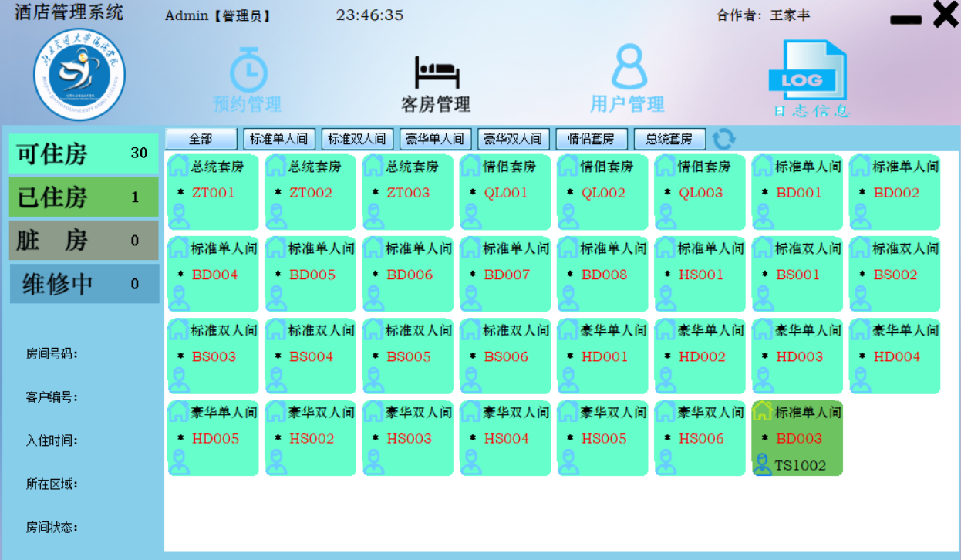Click guest icon on HS006 card

(x=666, y=462)
